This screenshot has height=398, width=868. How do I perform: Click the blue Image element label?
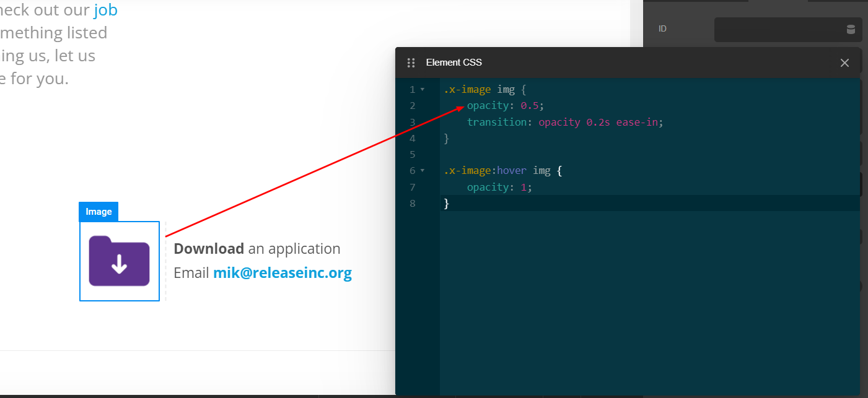pyautogui.click(x=99, y=212)
